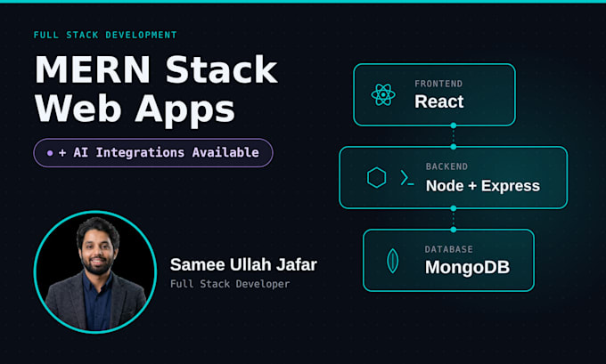Click the FRONTEND label
This screenshot has width=606, height=364.
[x=438, y=84]
